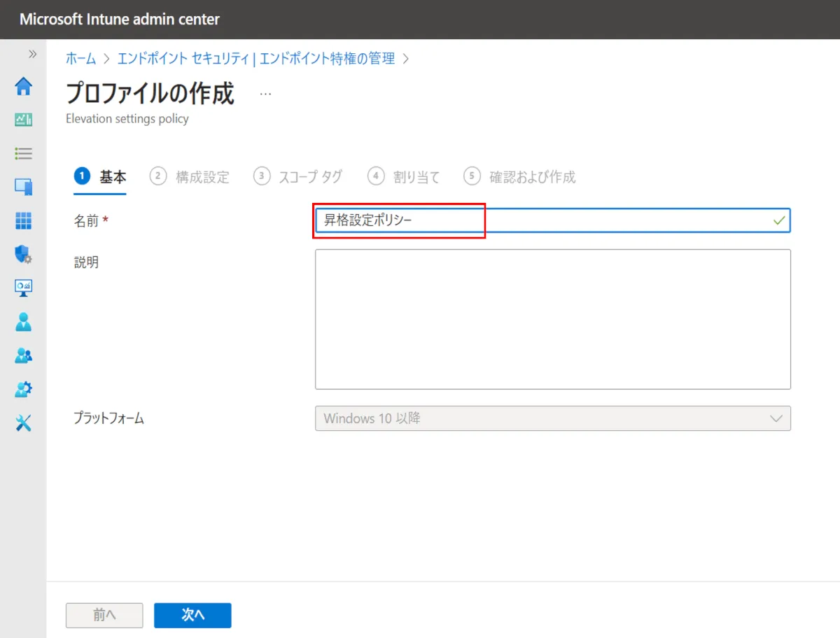Open Endpoint security shield icon in sidebar
This screenshot has width=840, height=638.
pos(24,255)
